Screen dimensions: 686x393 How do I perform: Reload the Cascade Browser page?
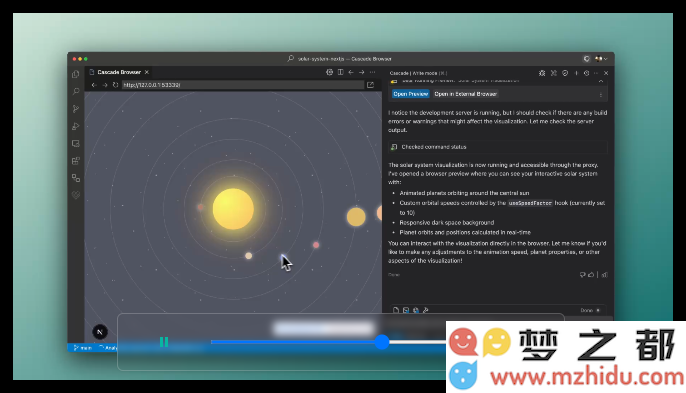tap(116, 85)
